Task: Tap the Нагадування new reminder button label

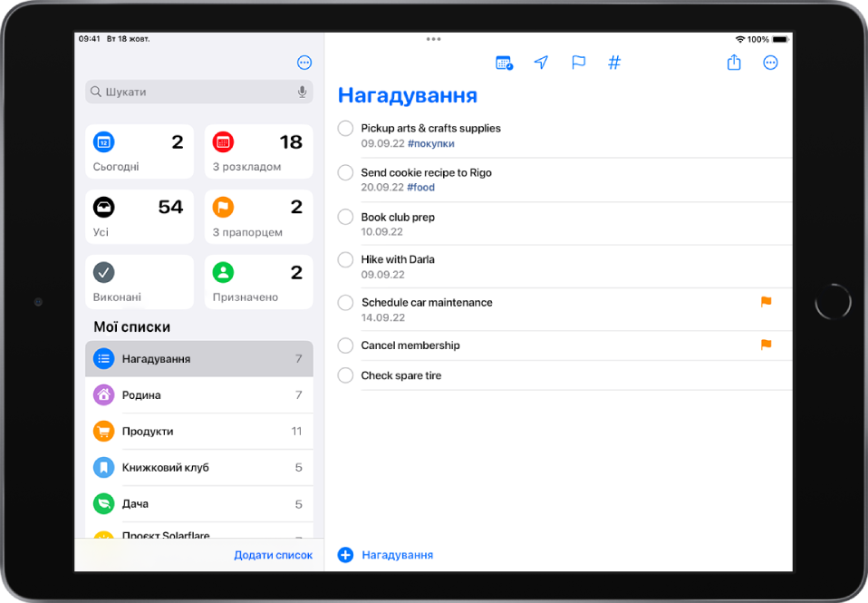Action: (398, 555)
